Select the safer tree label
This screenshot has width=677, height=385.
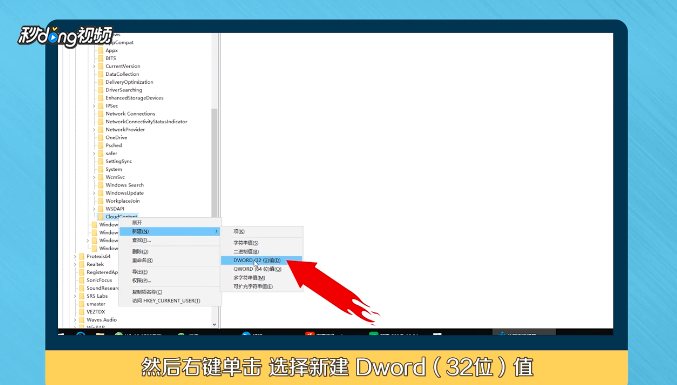click(111, 153)
